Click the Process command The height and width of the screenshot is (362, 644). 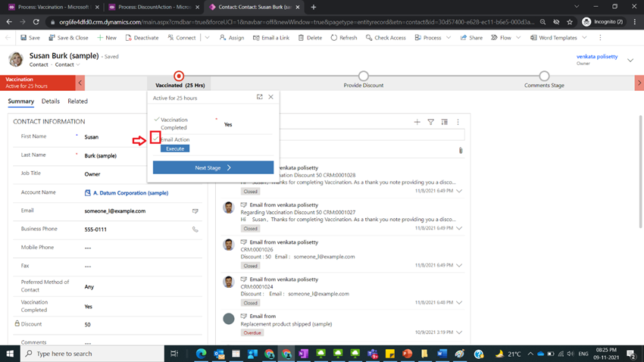[x=428, y=38]
